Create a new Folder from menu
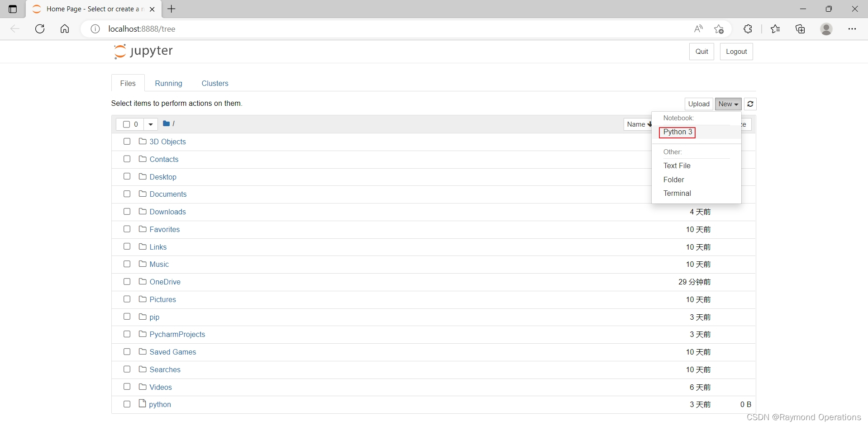868x426 pixels. click(673, 180)
